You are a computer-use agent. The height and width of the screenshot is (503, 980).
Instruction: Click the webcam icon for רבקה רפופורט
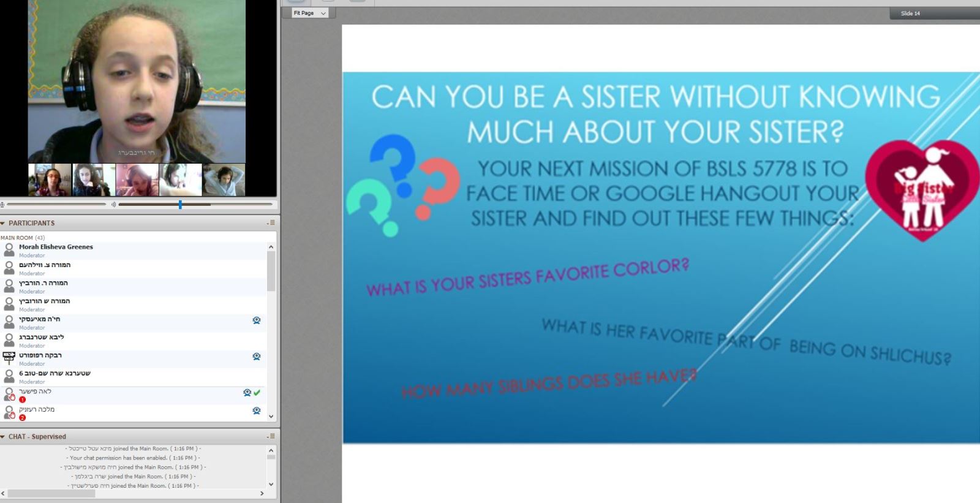coord(257,357)
